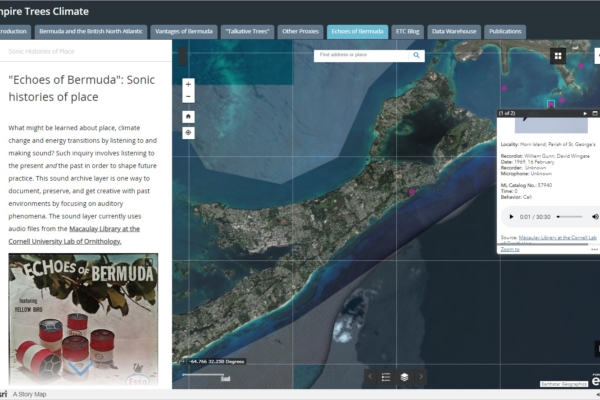Open the Data Warehouse tab
600x400 pixels.
pos(454,32)
